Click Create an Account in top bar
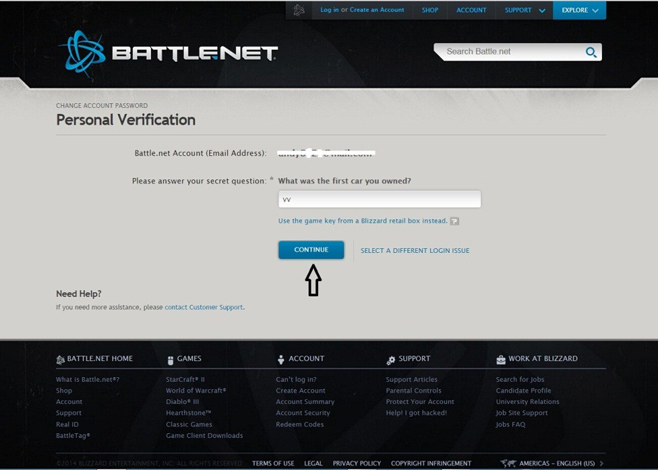This screenshot has width=658, height=470. [x=377, y=10]
